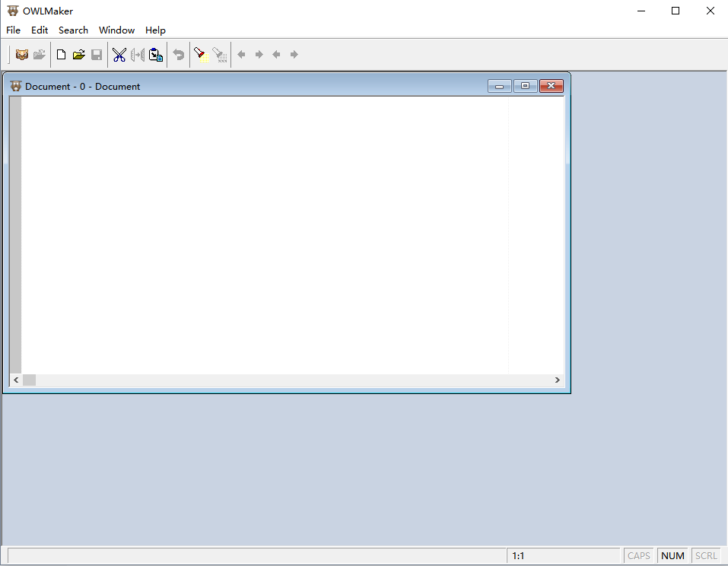Click the NUM indicator in status bar
This screenshot has height=566, width=728.
(x=672, y=556)
